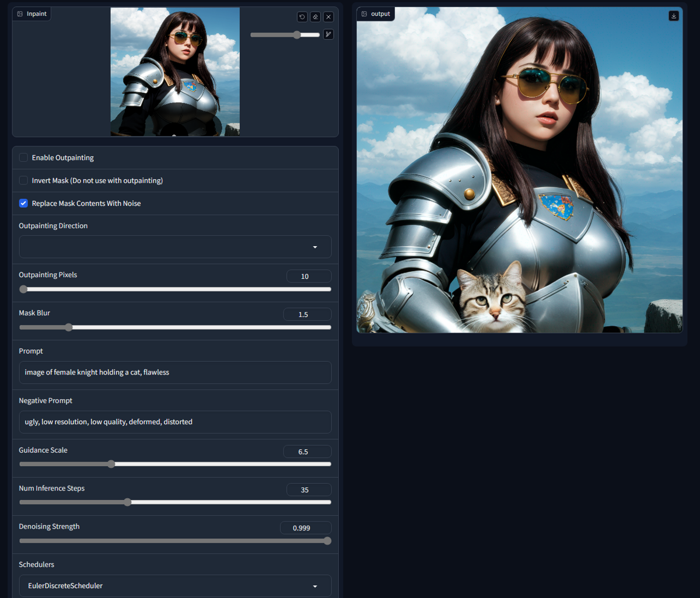Open the Outpainting Direction dropdown

pyautogui.click(x=175, y=247)
